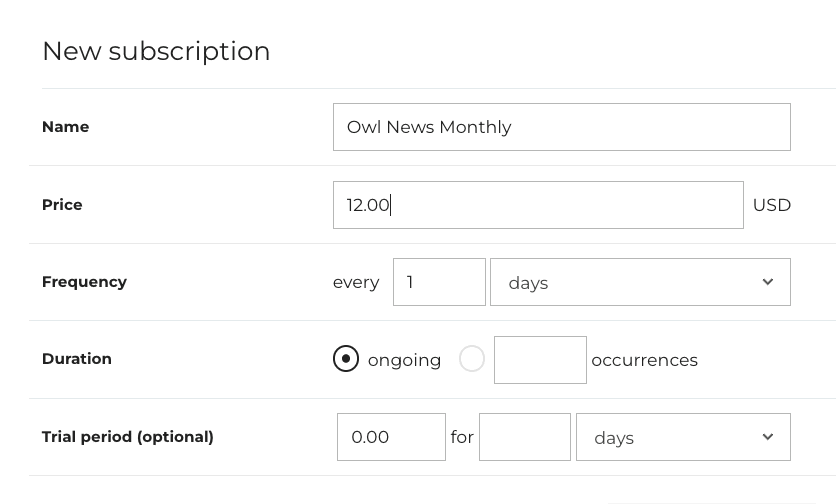Click the Trial period (optional) label
Viewport: 836px width, 504px height.
[x=128, y=437]
